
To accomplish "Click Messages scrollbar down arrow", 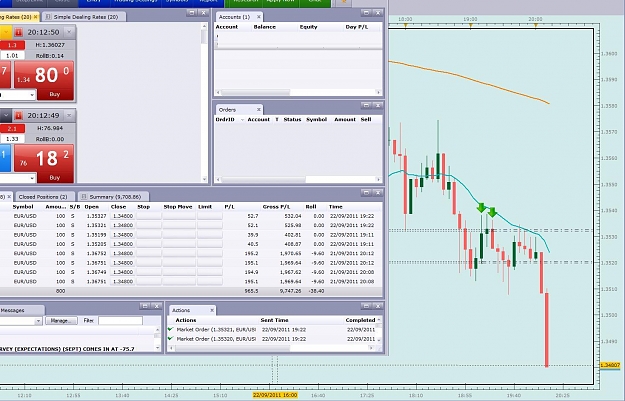I will [x=157, y=348].
